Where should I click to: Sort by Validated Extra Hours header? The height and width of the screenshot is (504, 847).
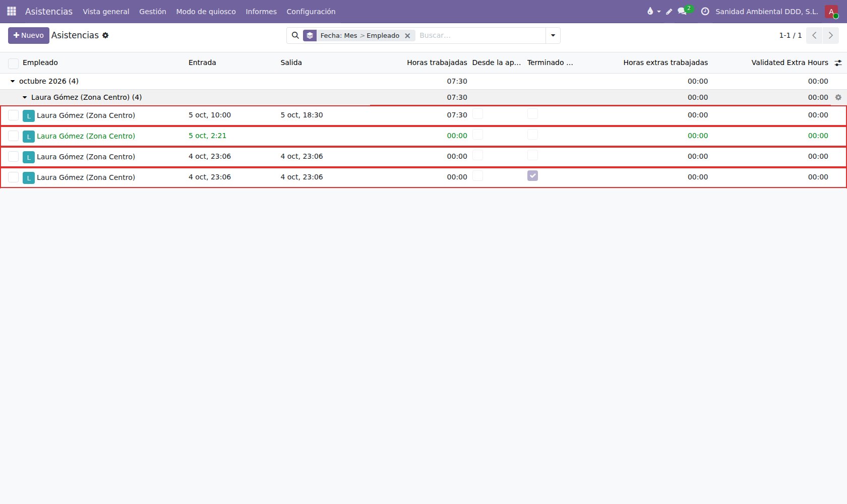(x=790, y=62)
